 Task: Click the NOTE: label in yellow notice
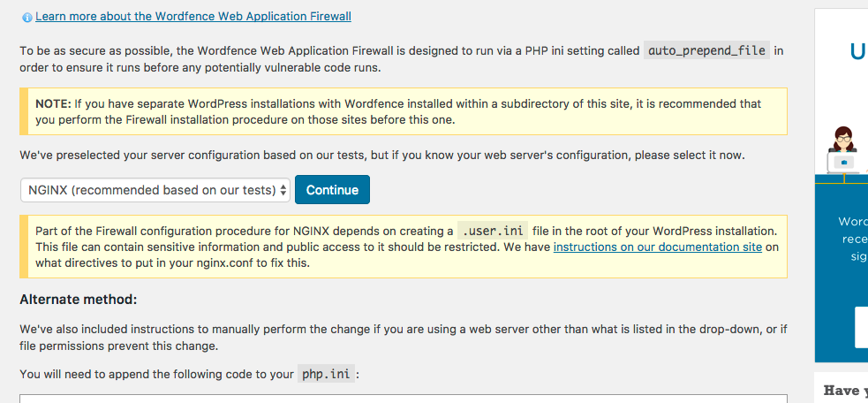[53, 103]
